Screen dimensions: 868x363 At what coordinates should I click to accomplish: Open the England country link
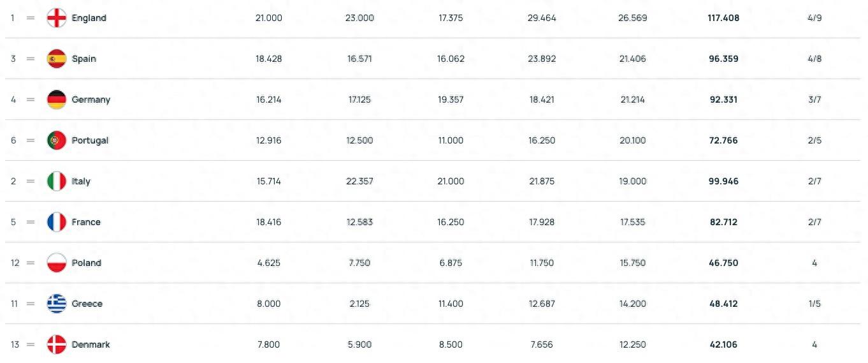click(x=89, y=18)
